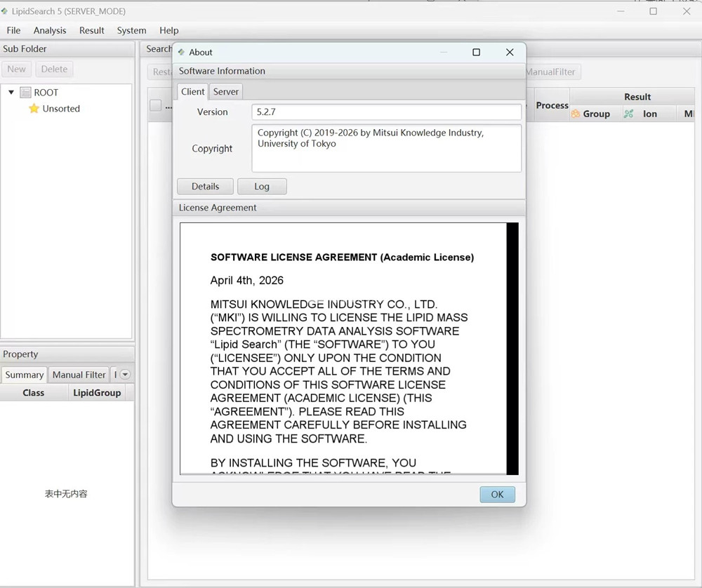Screen dimensions: 702x588
Task: Select the ROOT folder icon
Action: 25,93
